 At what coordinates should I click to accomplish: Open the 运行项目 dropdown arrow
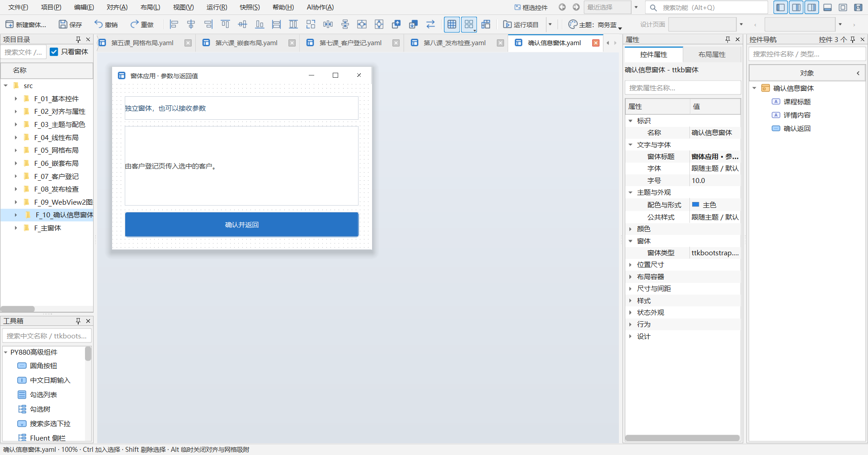point(550,24)
